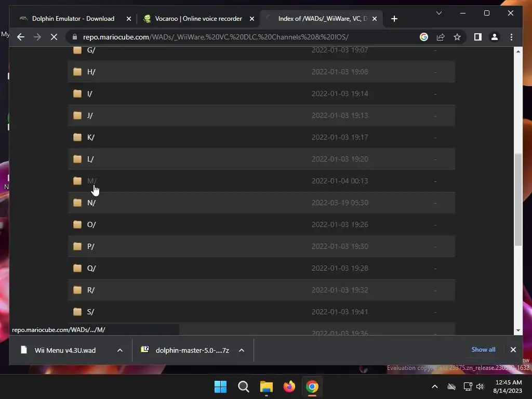Image resolution: width=532 pixels, height=399 pixels.
Task: Select the Index of /WADs tab
Action: [321, 19]
